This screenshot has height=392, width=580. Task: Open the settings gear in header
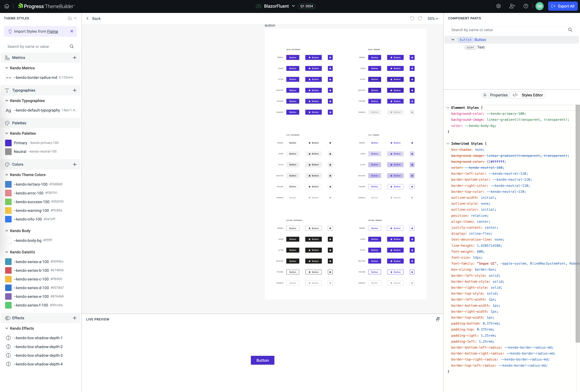click(x=498, y=6)
